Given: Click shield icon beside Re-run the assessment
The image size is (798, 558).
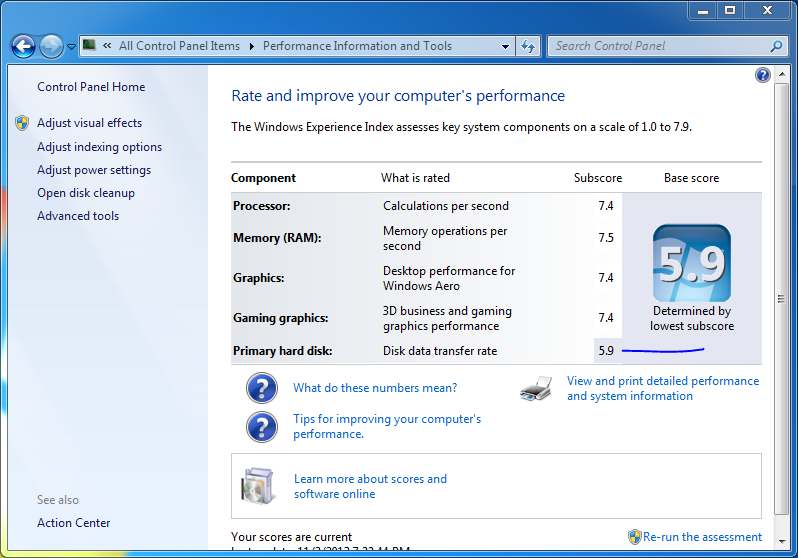Looking at the screenshot, I should click(635, 537).
